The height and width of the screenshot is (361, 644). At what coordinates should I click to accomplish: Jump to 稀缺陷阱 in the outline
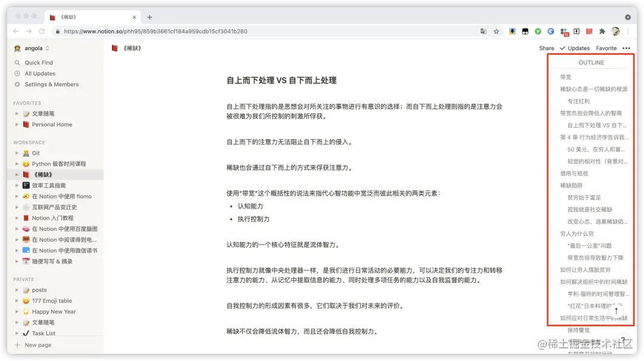tap(572, 186)
